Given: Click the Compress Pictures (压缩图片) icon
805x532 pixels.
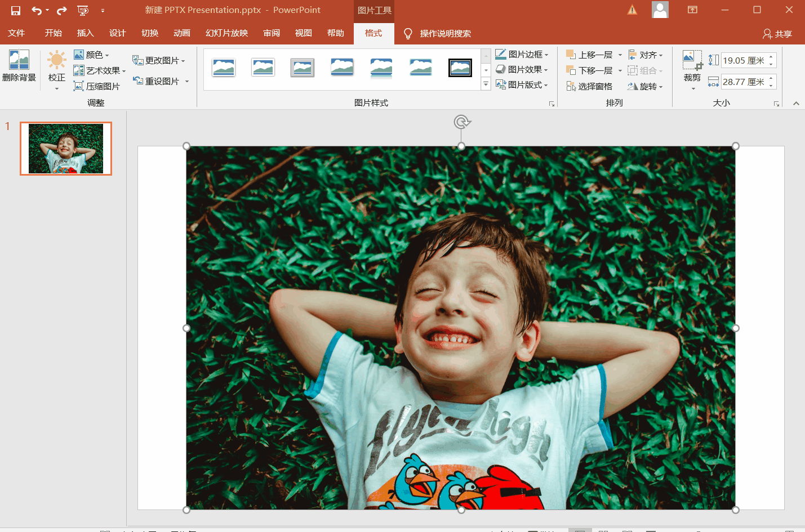Looking at the screenshot, I should tap(79, 86).
